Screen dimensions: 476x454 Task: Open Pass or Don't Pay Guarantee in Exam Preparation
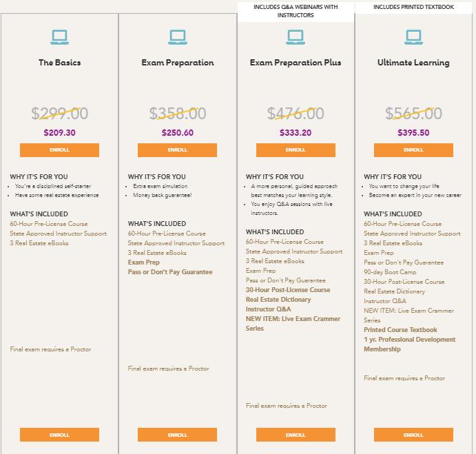click(170, 272)
